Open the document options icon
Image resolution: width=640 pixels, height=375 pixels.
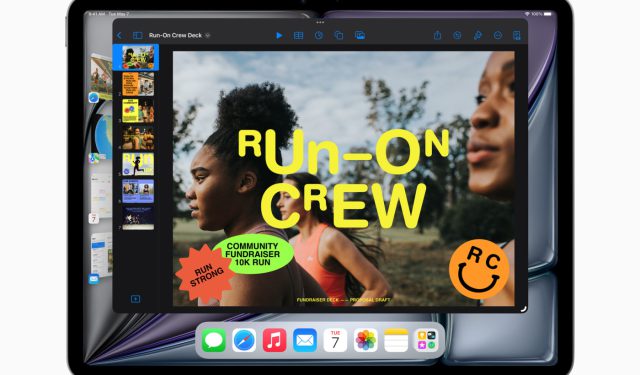[517, 36]
